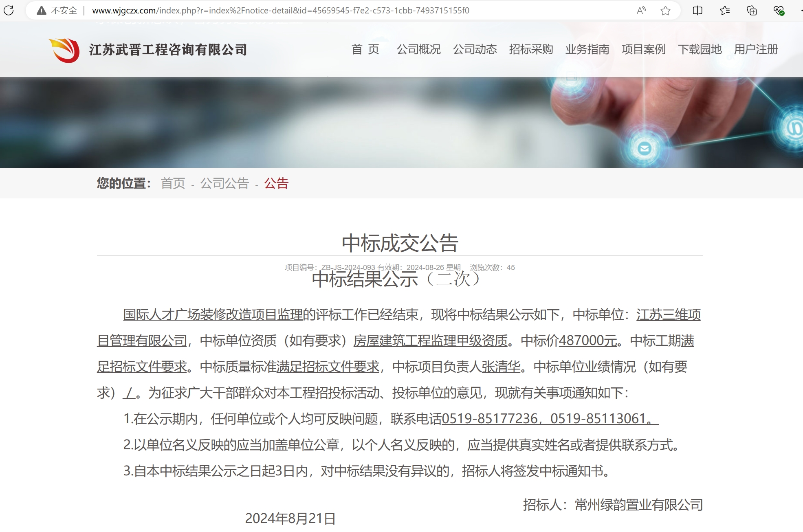Open the Collections icon
The width and height of the screenshot is (803, 532).
coord(752,10)
